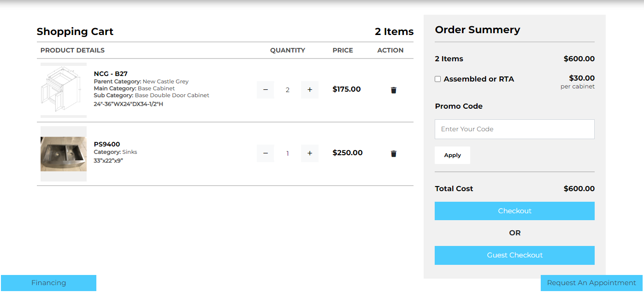Open the NCG - B27 cabinet thumbnail
The width and height of the screenshot is (644, 298).
[64, 90]
